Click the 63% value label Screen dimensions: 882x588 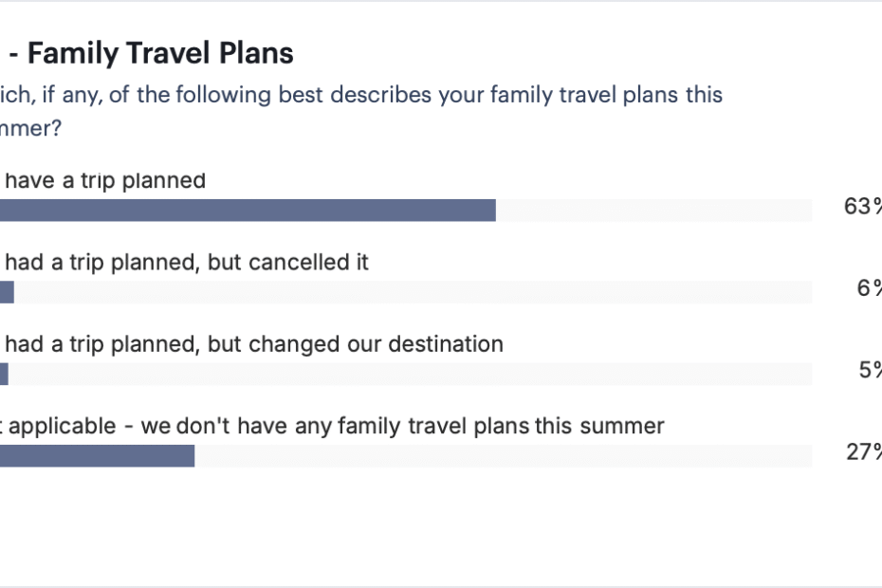click(x=863, y=207)
